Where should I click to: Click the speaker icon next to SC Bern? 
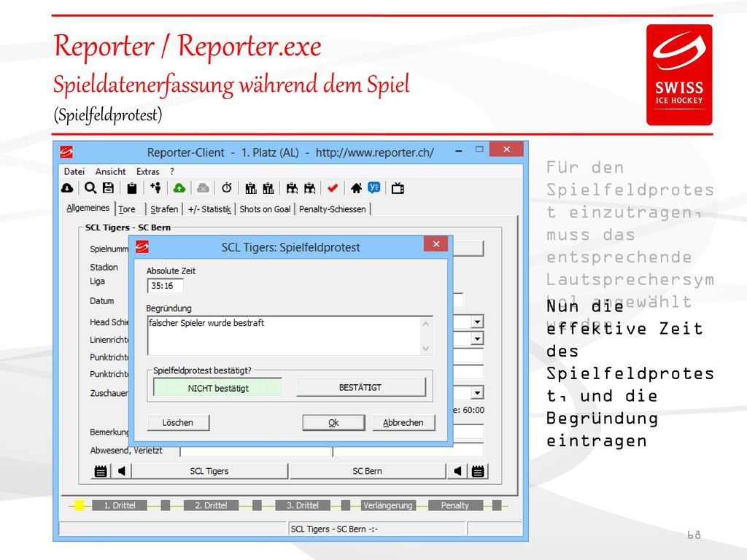click(x=457, y=471)
